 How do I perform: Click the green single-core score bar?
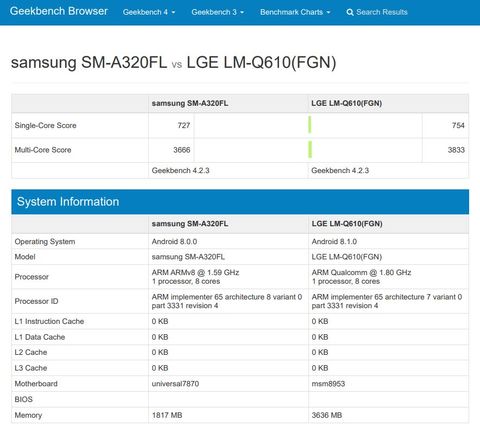coord(310,125)
